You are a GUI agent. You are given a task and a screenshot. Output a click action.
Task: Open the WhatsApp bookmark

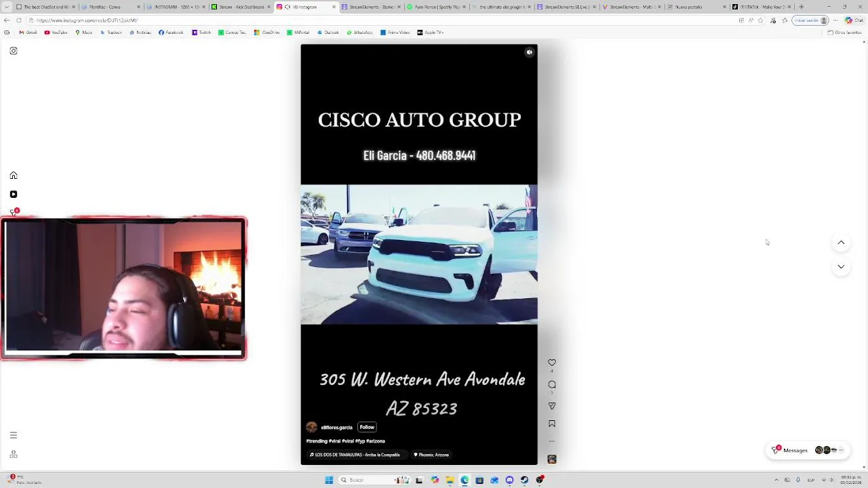(359, 33)
